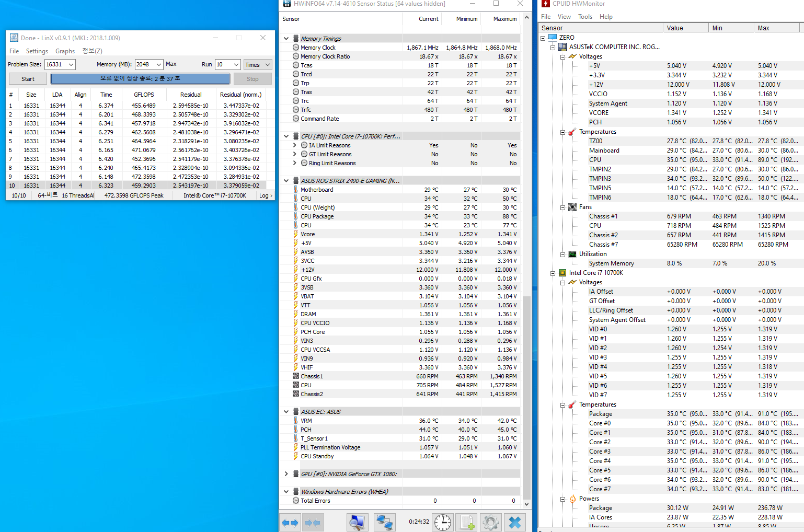Select Total Errors row in HWiNFO

pyautogui.click(x=401, y=501)
